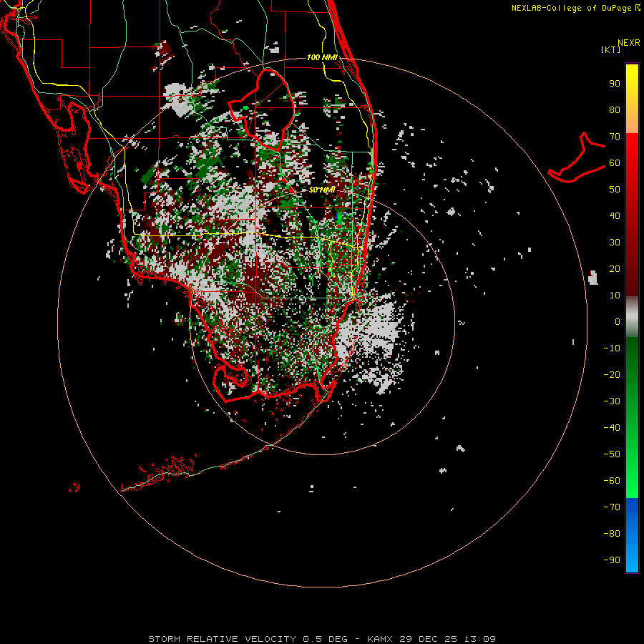The image size is (644, 644).
Task: Select the -50 knot scale label
Action: click(612, 454)
